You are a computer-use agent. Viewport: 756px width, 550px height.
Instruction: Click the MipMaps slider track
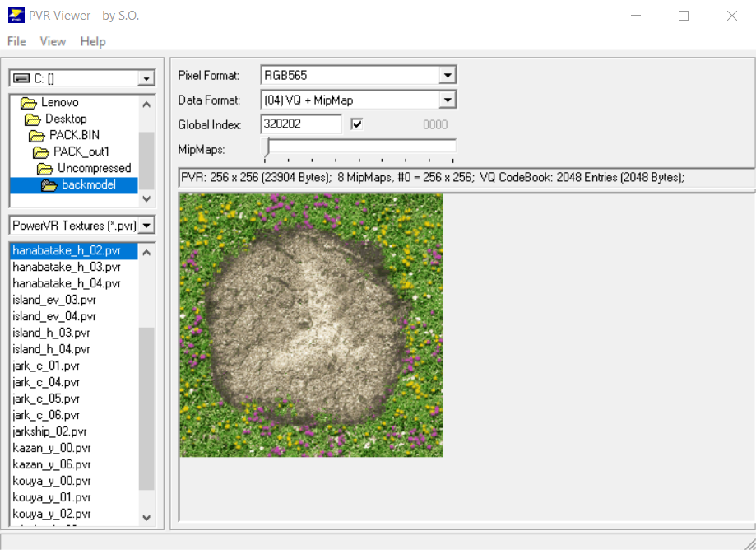(x=360, y=147)
